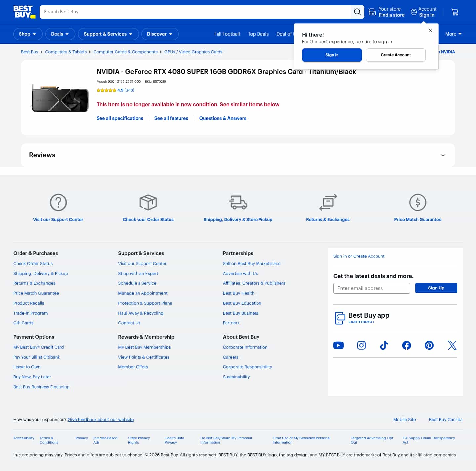Click the Create Account button

pyautogui.click(x=396, y=55)
